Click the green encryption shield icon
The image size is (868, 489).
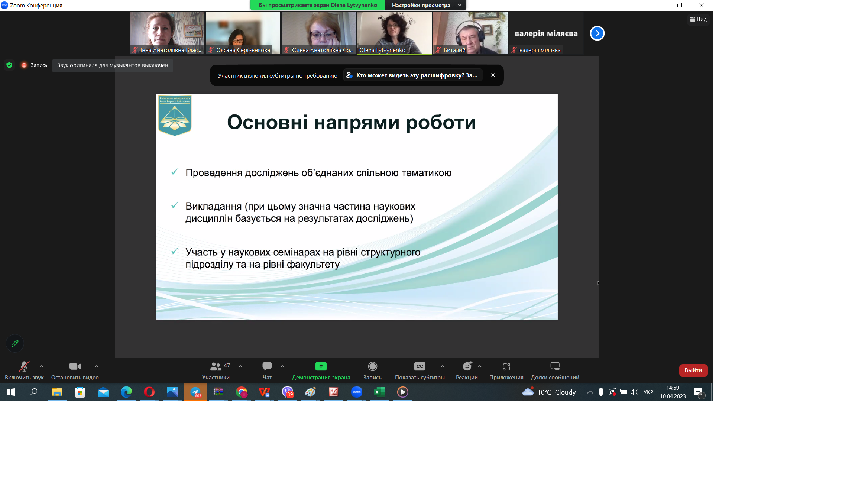point(10,65)
